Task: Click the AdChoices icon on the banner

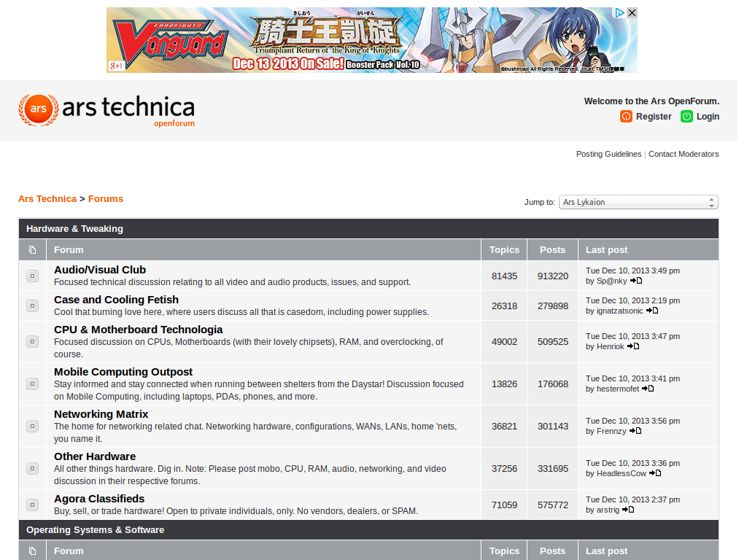Action: click(x=619, y=13)
